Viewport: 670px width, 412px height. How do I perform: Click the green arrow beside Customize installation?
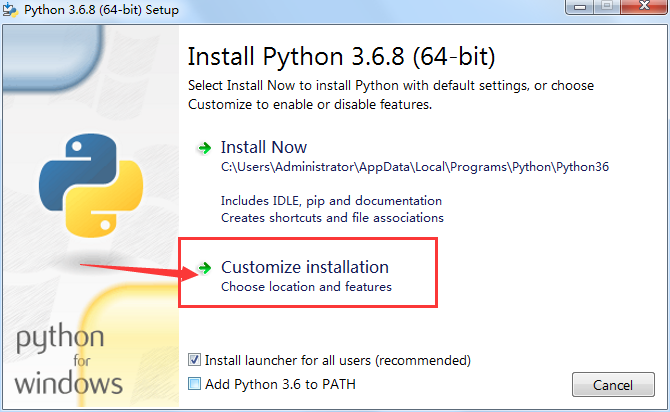click(x=205, y=268)
